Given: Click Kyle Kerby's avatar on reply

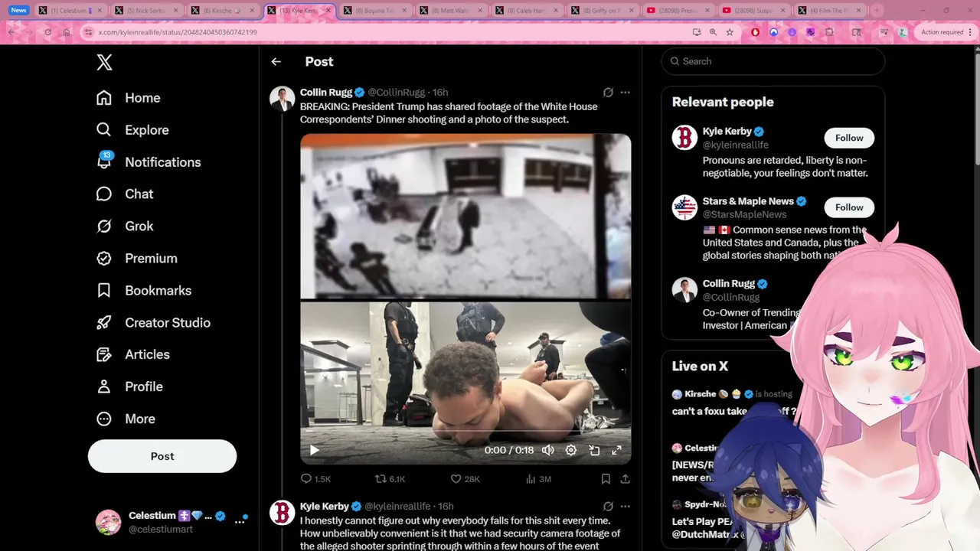Looking at the screenshot, I should tap(283, 513).
